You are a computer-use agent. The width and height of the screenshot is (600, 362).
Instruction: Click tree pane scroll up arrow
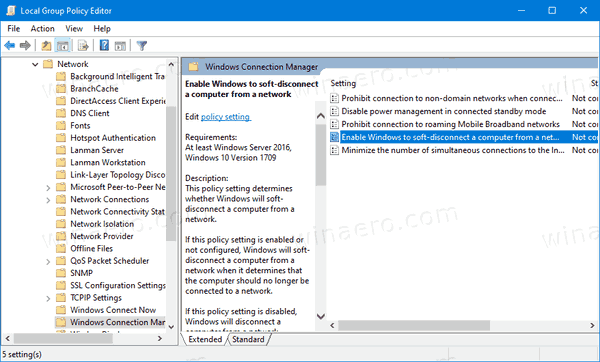click(171, 64)
